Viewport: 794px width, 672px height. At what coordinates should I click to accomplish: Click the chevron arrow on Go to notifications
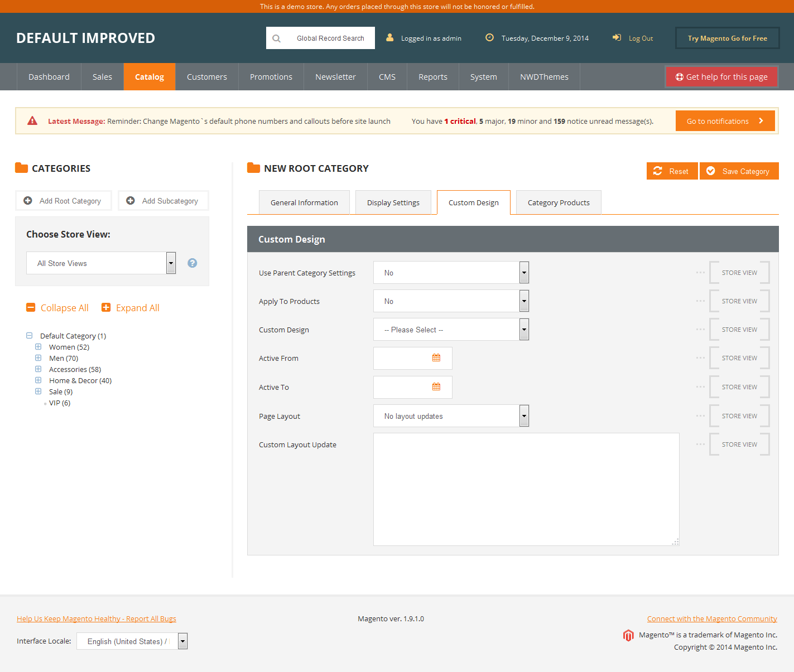(761, 121)
